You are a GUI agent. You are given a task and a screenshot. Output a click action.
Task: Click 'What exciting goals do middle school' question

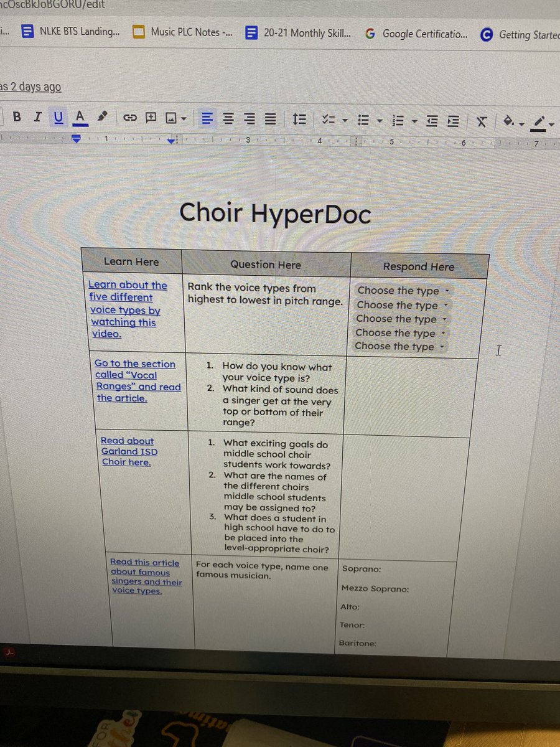click(277, 455)
